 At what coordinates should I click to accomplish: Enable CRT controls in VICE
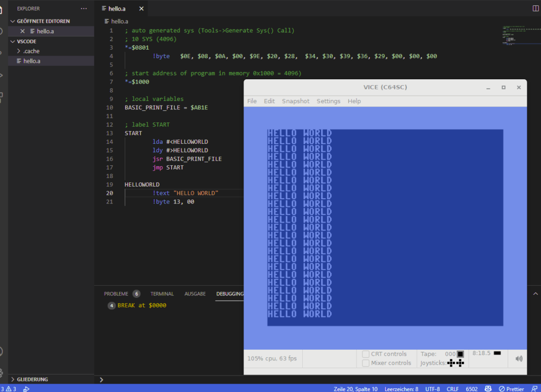click(366, 354)
